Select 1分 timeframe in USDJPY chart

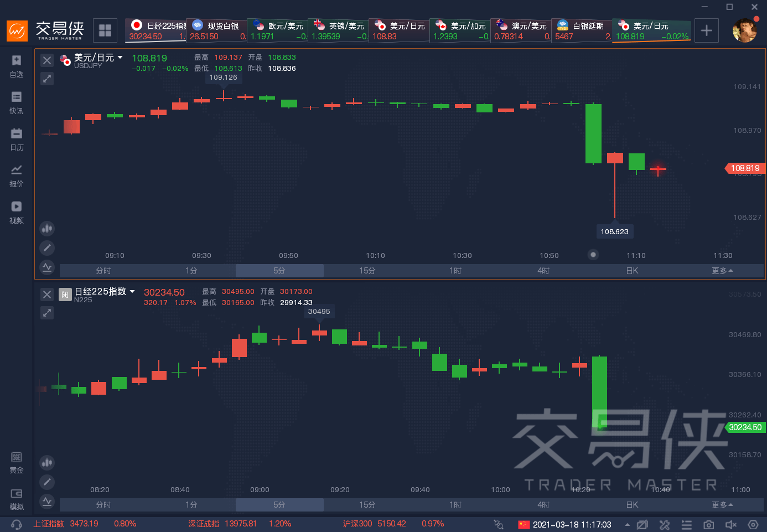tap(191, 271)
